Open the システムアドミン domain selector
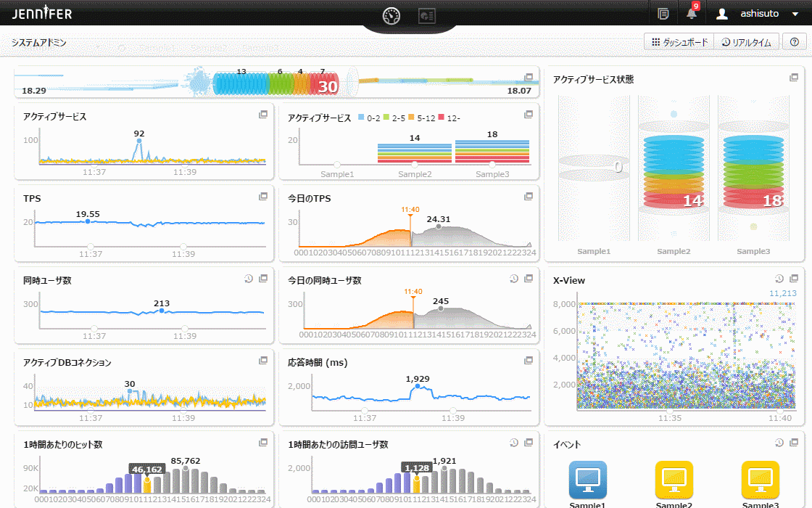 [x=39, y=43]
